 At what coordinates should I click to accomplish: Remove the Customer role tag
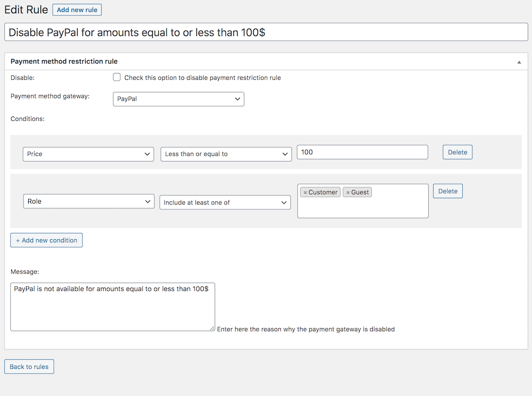(305, 192)
